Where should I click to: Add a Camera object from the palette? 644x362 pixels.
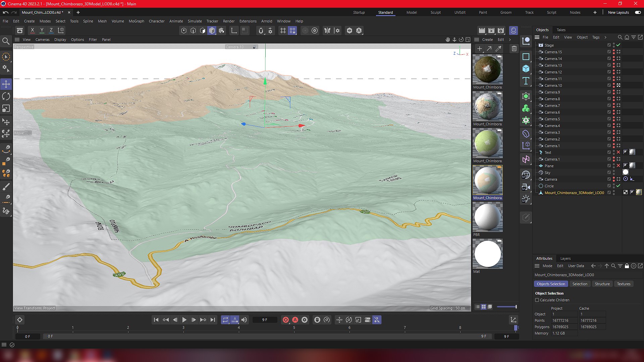tap(526, 187)
